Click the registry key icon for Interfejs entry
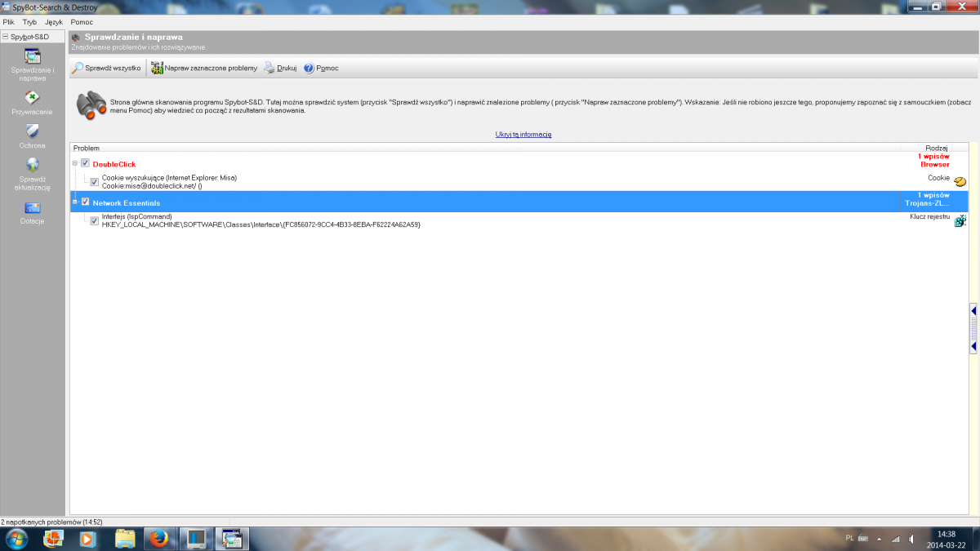Viewport: 980px width, 551px height. [x=960, y=220]
